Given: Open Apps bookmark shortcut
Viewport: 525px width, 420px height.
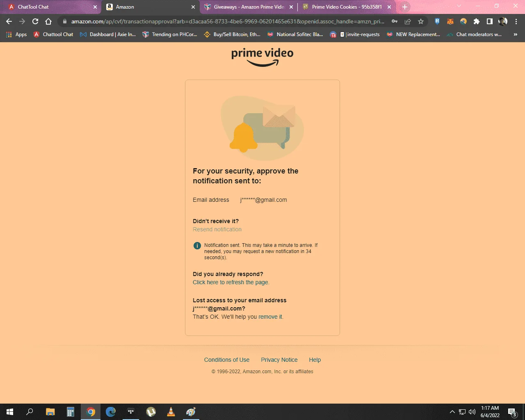Looking at the screenshot, I should [16, 34].
